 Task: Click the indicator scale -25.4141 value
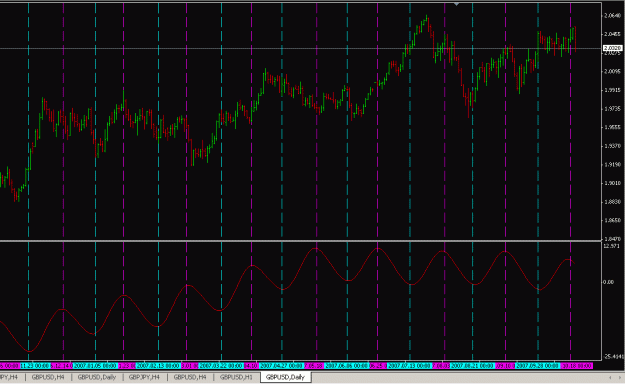tap(613, 356)
